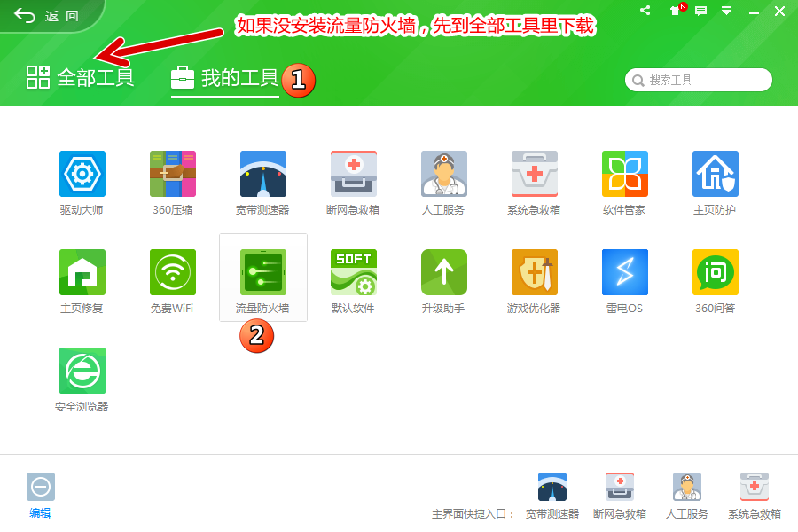Image resolution: width=798 pixels, height=532 pixels.
Task: Launch the 雷电OS tool
Action: (x=625, y=272)
